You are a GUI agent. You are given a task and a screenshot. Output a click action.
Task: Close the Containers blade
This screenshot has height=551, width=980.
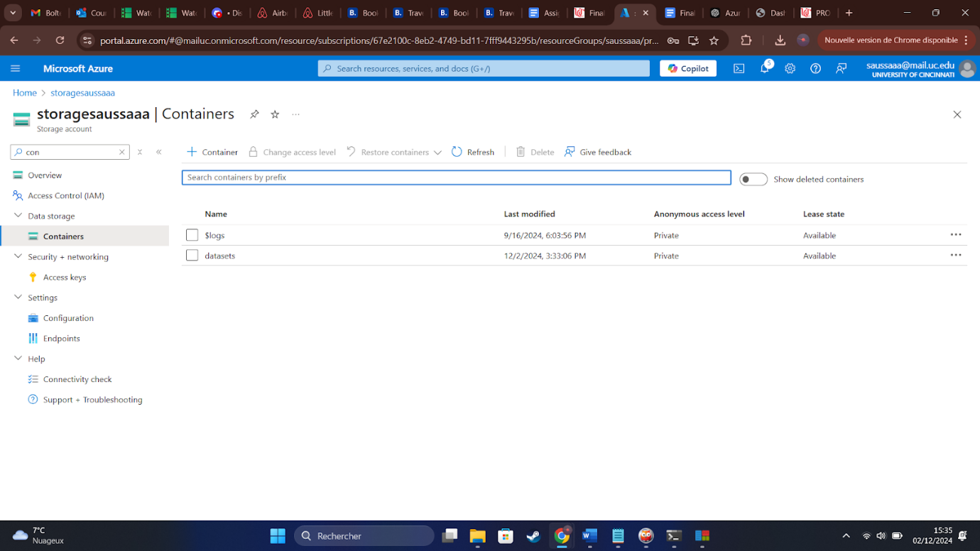[x=957, y=114]
